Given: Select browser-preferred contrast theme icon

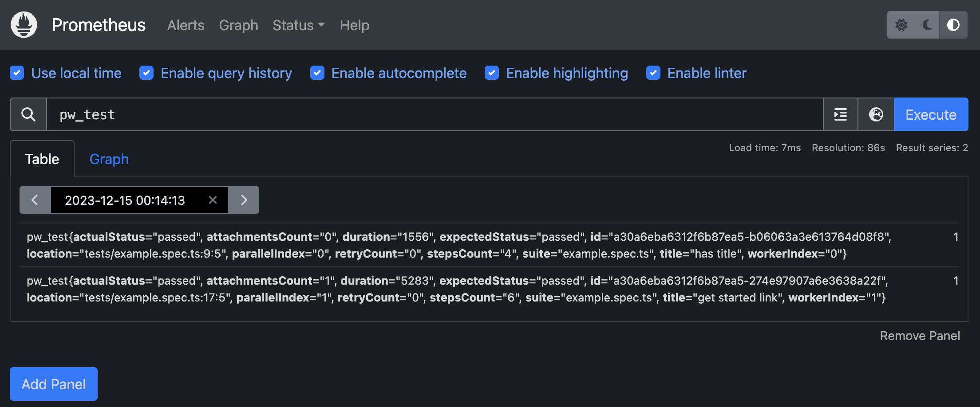Looking at the screenshot, I should (x=953, y=25).
